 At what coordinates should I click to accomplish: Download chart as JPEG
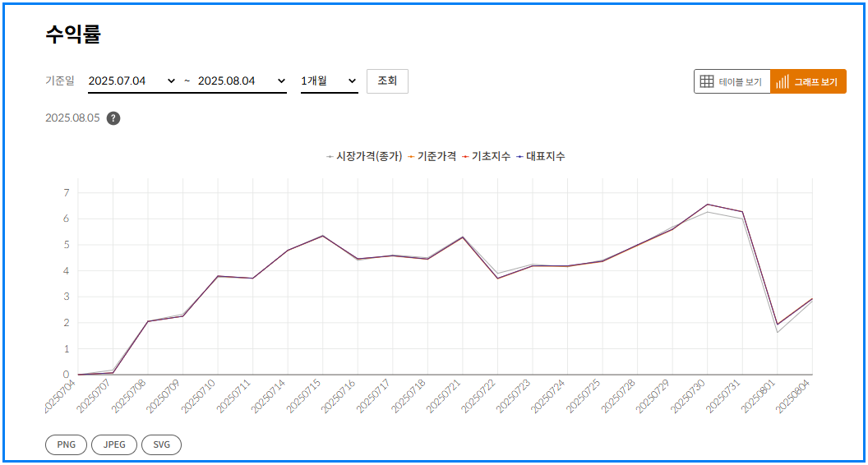tap(114, 444)
